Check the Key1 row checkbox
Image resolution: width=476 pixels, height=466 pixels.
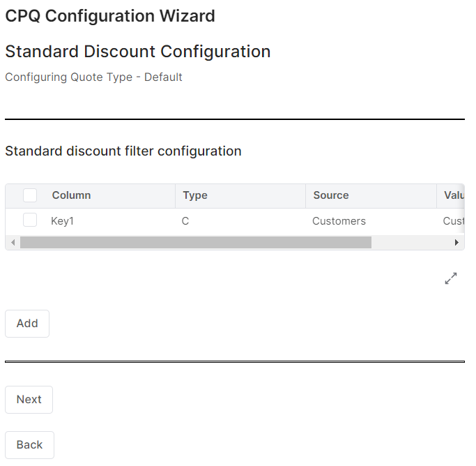[30, 220]
